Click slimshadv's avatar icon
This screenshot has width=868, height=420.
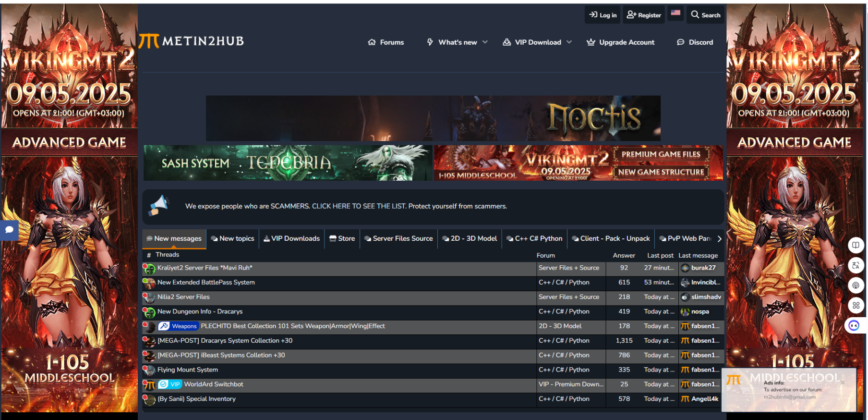pyautogui.click(x=685, y=297)
